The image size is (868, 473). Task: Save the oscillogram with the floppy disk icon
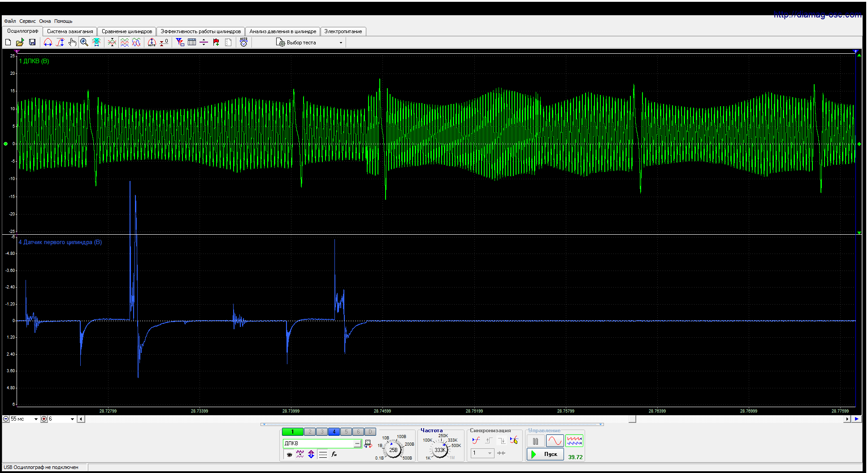(x=32, y=42)
